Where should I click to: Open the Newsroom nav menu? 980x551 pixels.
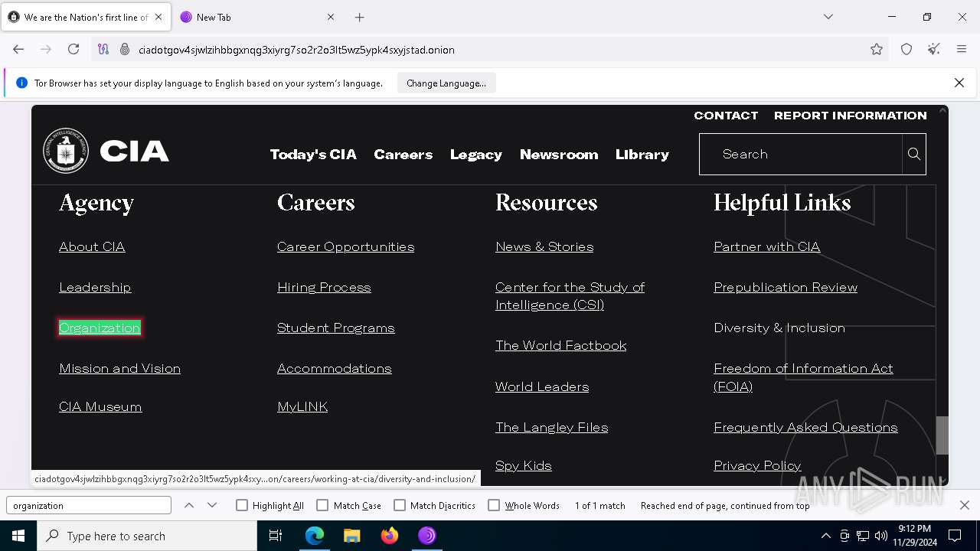[559, 155]
